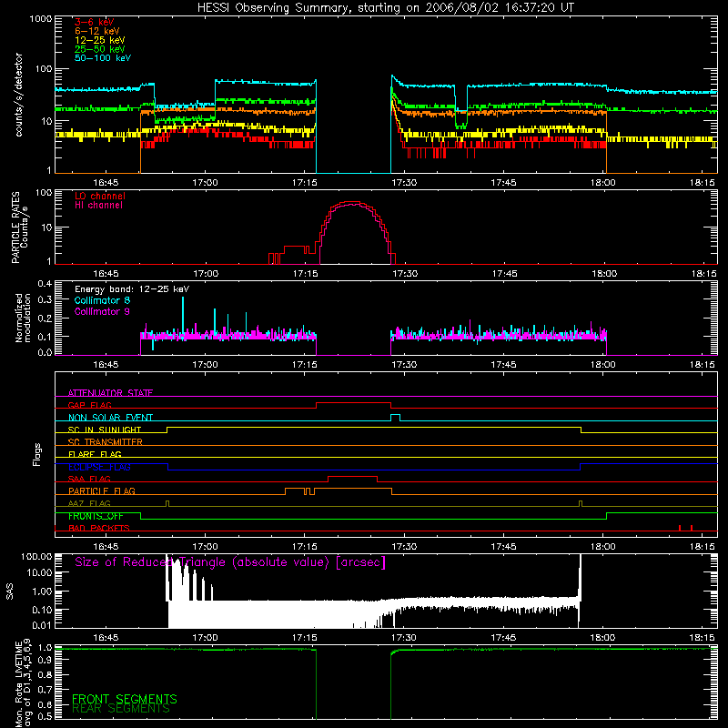Click the Size of Reduced Triangle caption

point(230,562)
